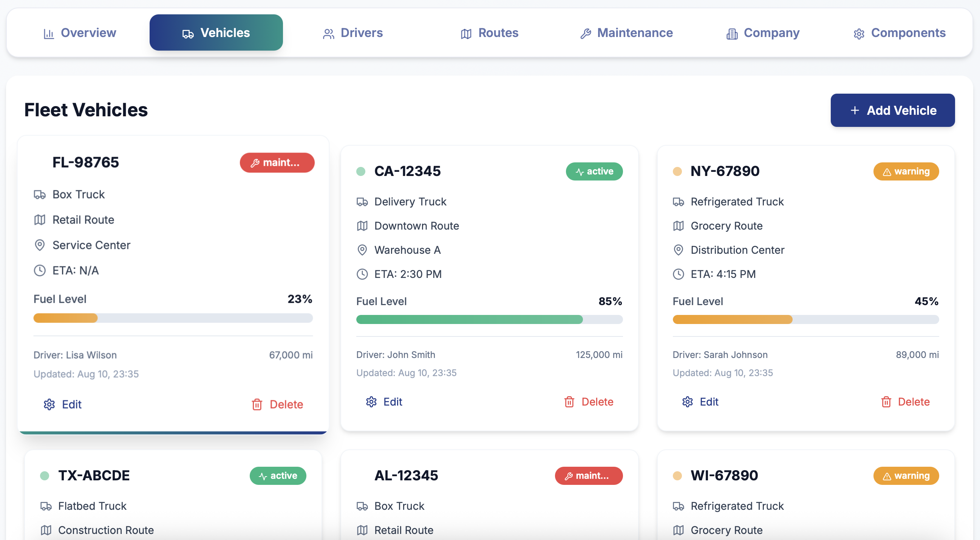Click the warning triangle icon on NY-67890 badge
This screenshot has height=540, width=980.
(x=887, y=171)
